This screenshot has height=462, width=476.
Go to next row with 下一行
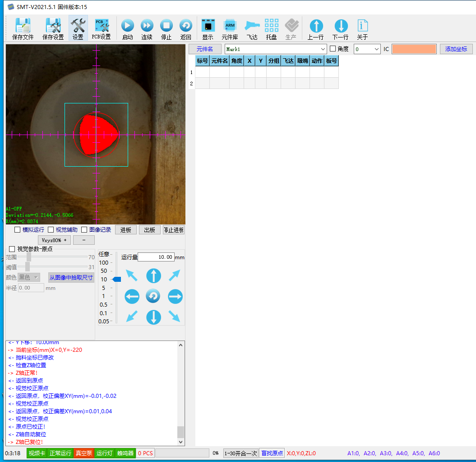(341, 29)
